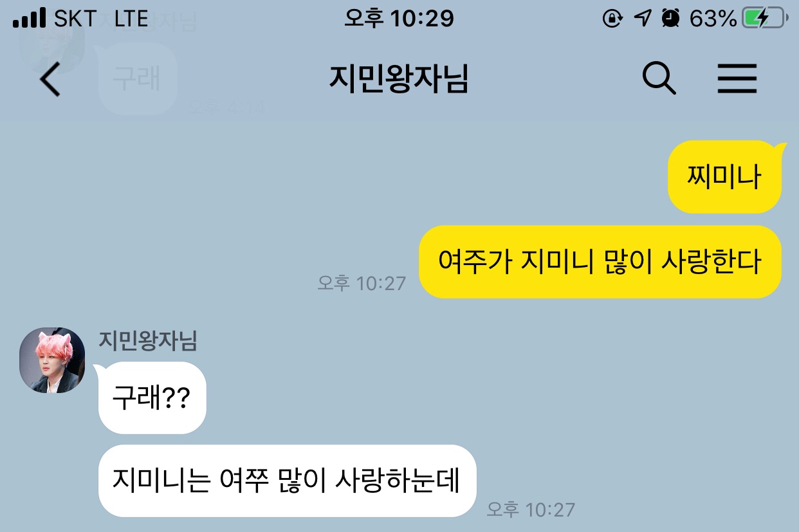Select the white 구래?? message bubble
This screenshot has width=799, height=532.
152,398
